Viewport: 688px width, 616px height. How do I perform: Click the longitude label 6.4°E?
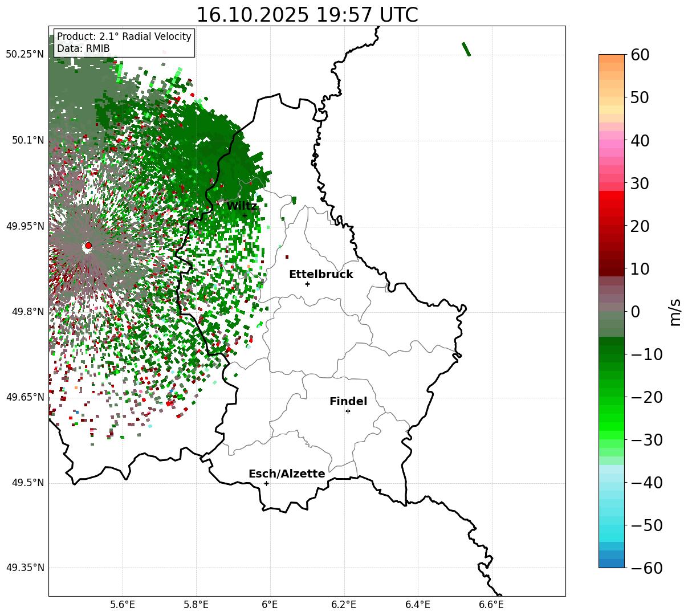417,605
